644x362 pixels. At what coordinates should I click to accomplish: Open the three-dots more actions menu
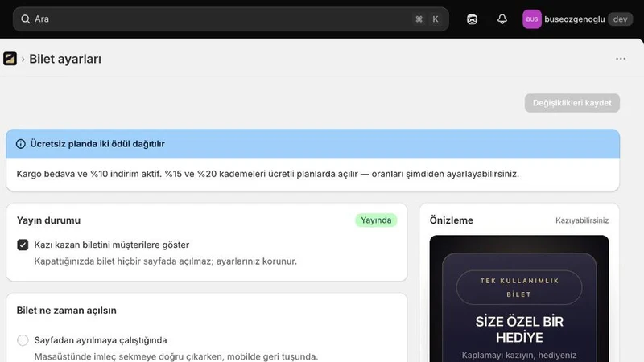[621, 59]
